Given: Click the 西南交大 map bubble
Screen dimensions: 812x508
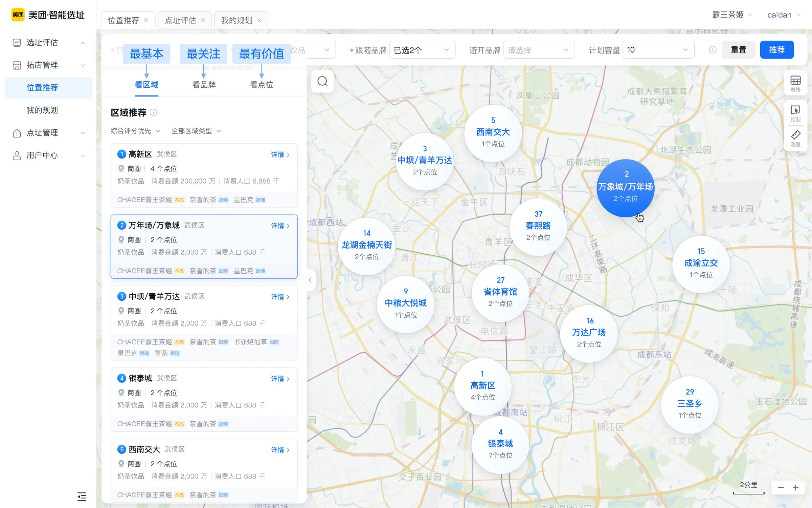Looking at the screenshot, I should (x=493, y=133).
